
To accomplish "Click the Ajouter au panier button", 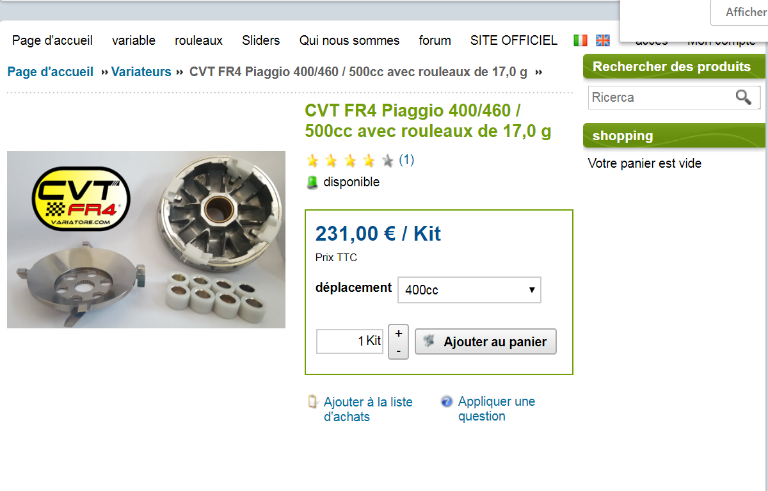I will (486, 342).
